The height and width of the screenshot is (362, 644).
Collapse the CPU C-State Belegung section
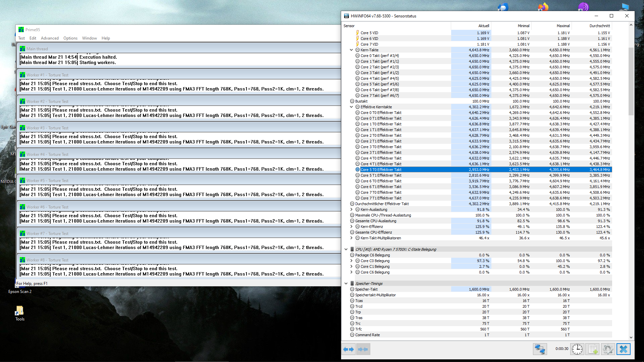coord(346,249)
